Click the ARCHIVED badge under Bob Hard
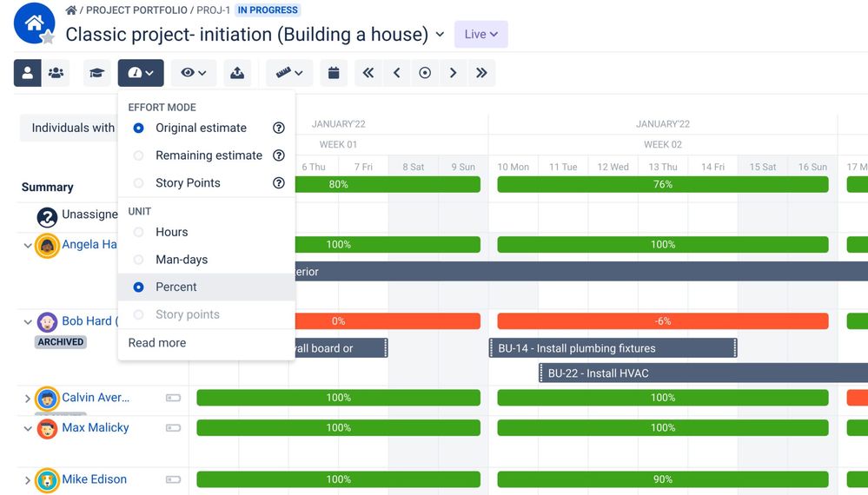 click(x=61, y=342)
